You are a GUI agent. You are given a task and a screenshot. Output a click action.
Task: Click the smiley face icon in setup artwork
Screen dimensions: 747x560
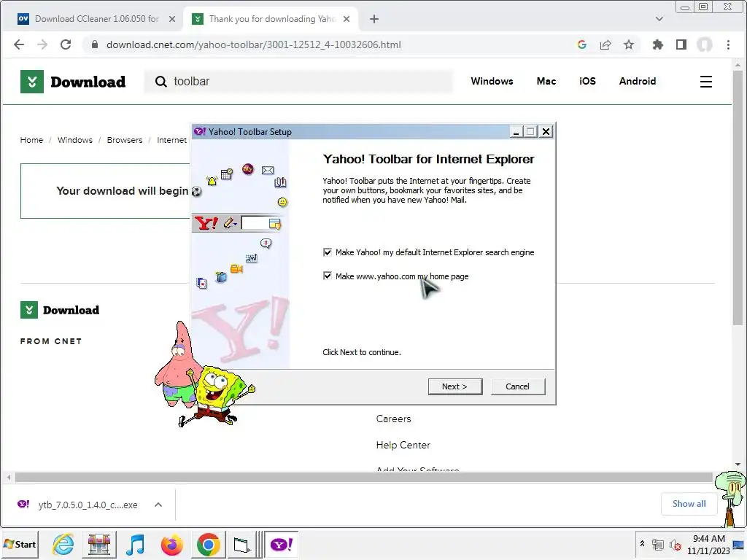pos(282,203)
